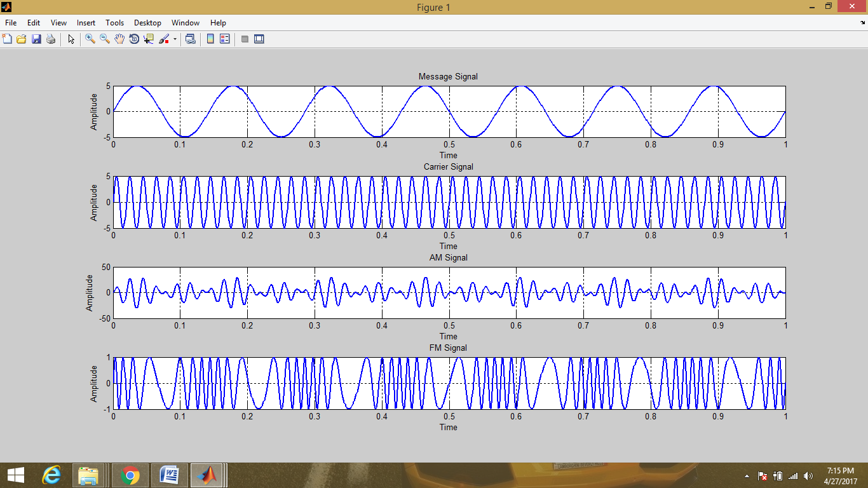Select the Zoom In tool
The image size is (868, 488).
coord(90,39)
